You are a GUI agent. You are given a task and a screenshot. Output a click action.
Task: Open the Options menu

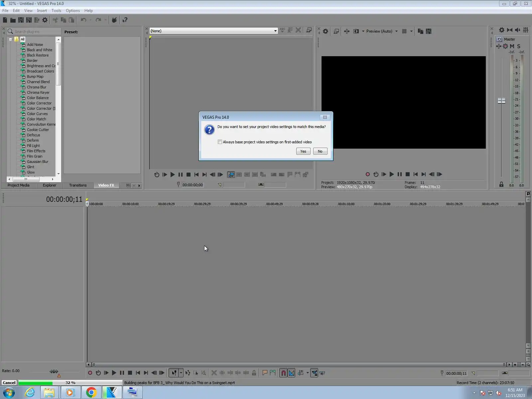[73, 11]
